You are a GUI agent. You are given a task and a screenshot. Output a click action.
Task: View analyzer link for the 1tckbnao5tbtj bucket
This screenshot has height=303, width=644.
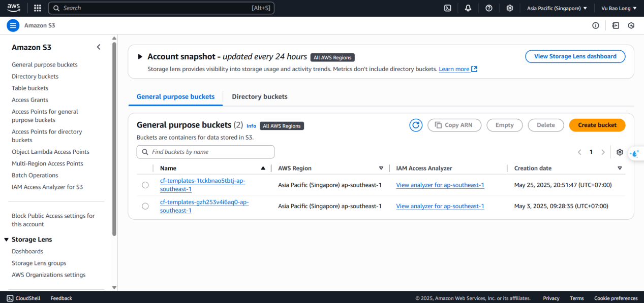coord(440,185)
